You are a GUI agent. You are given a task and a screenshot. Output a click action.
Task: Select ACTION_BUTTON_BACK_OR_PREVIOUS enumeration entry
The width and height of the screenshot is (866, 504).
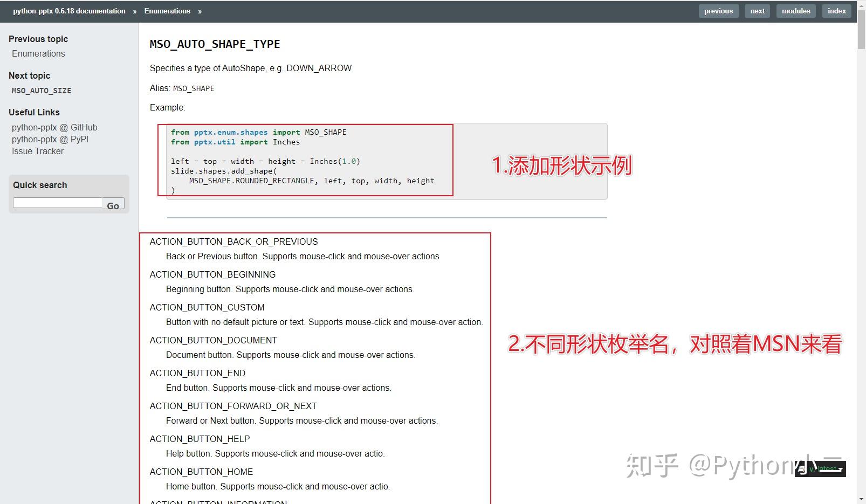point(233,241)
